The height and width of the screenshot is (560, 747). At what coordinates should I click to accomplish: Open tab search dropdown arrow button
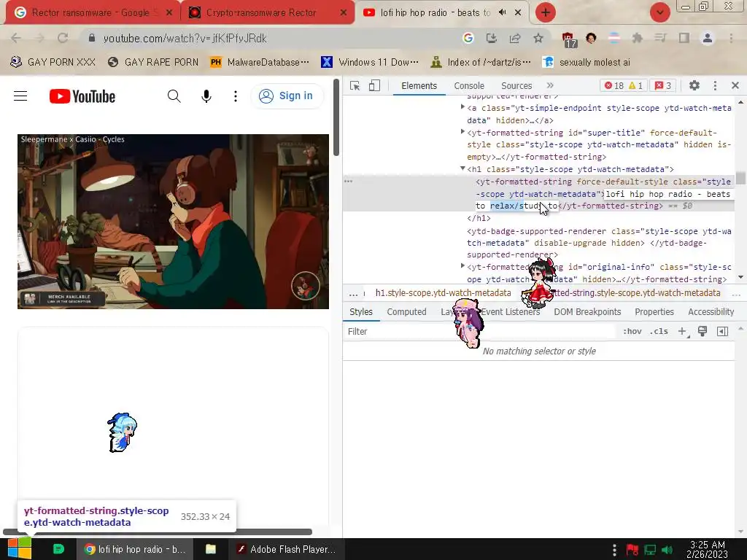pyautogui.click(x=659, y=12)
